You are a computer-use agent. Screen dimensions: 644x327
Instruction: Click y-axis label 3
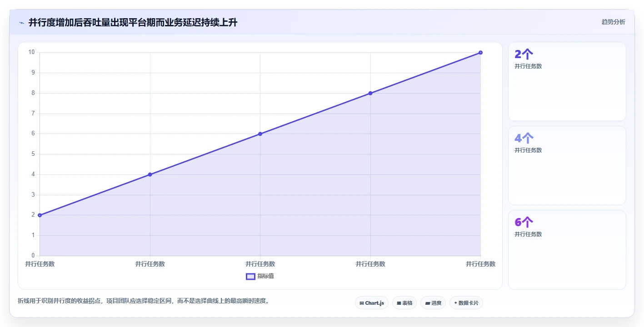(x=33, y=195)
